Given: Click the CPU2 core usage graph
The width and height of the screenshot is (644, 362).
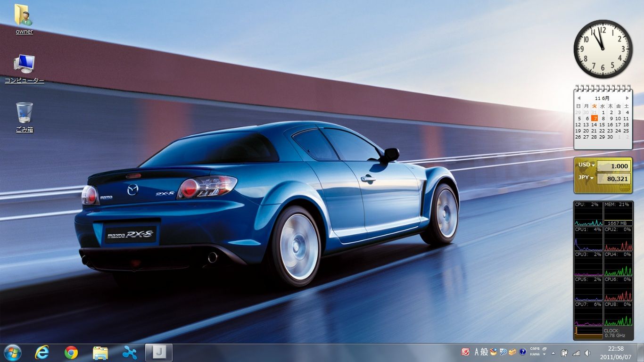Looking at the screenshot, I should tap(618, 239).
